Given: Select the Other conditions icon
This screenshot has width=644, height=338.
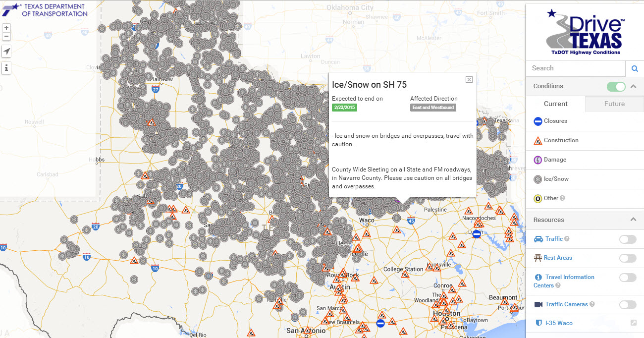Looking at the screenshot, I should [538, 198].
